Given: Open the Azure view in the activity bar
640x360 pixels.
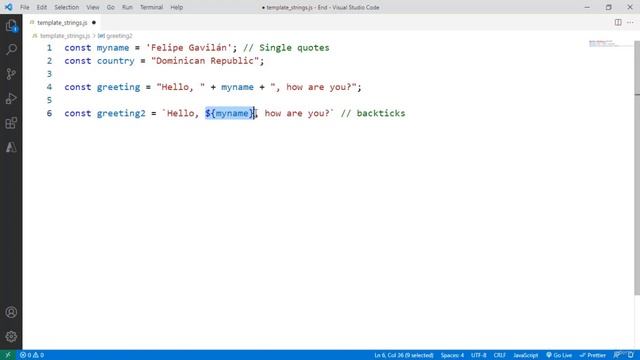Looking at the screenshot, I should coord(11,147).
